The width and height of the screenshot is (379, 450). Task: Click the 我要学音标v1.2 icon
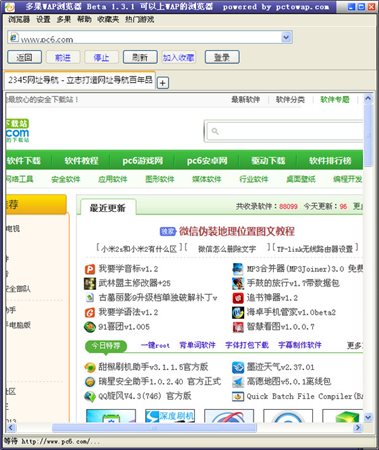[x=90, y=269]
